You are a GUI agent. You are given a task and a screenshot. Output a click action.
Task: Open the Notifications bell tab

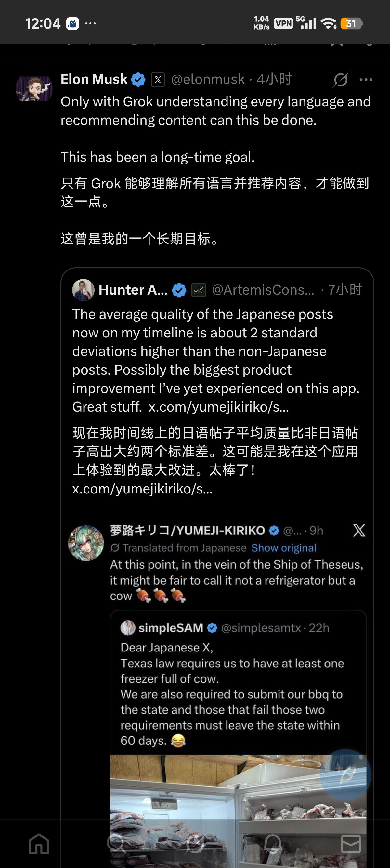click(273, 844)
